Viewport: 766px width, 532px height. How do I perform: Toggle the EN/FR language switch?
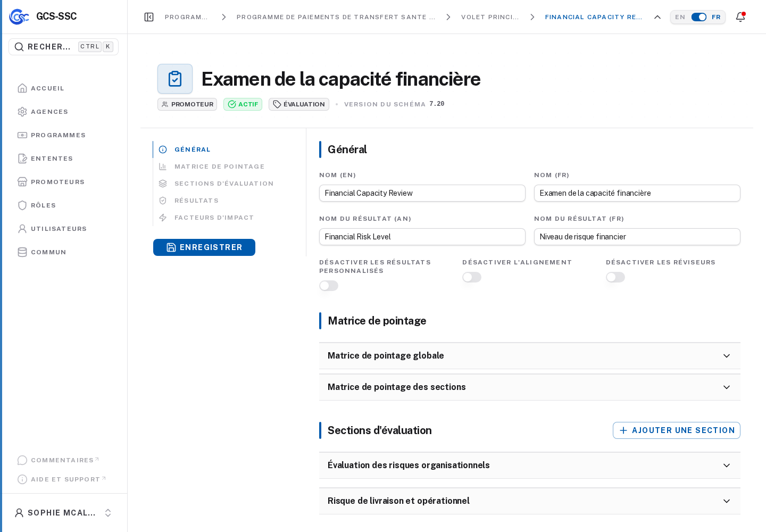pos(699,17)
